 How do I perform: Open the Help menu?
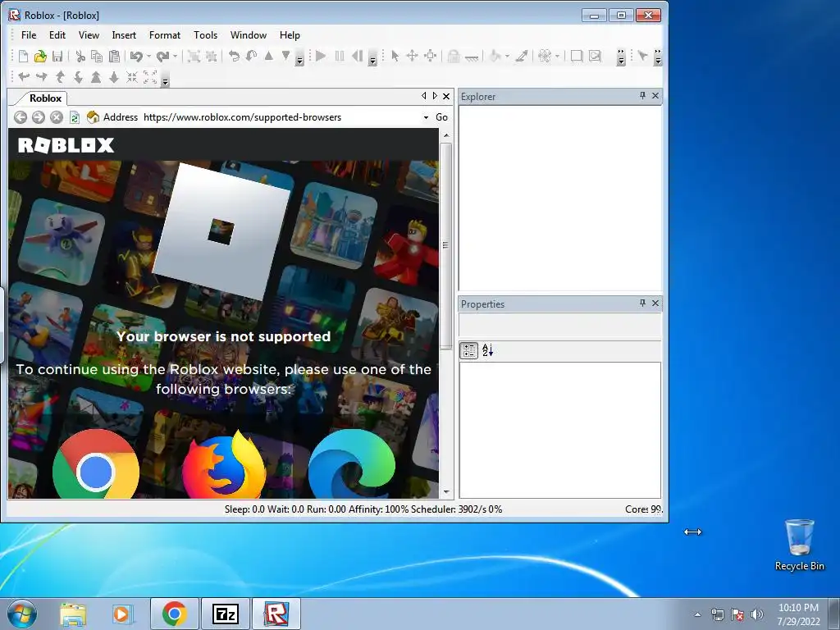(290, 35)
